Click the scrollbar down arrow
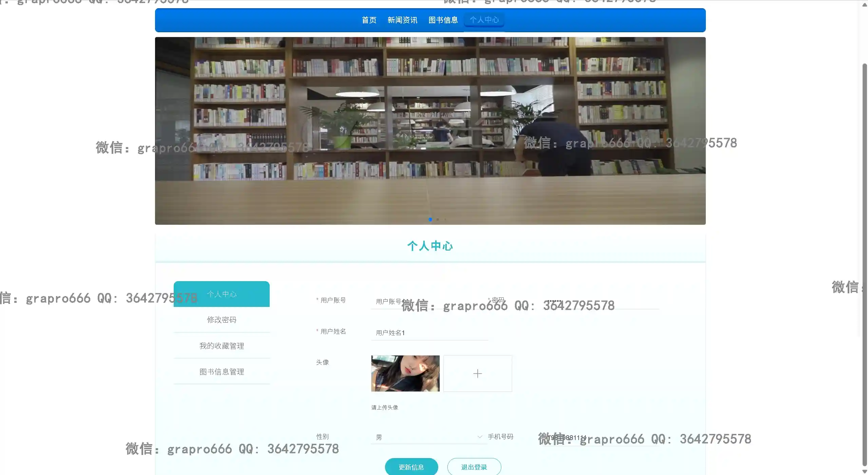Screen dimensions: 868x475 point(864,471)
